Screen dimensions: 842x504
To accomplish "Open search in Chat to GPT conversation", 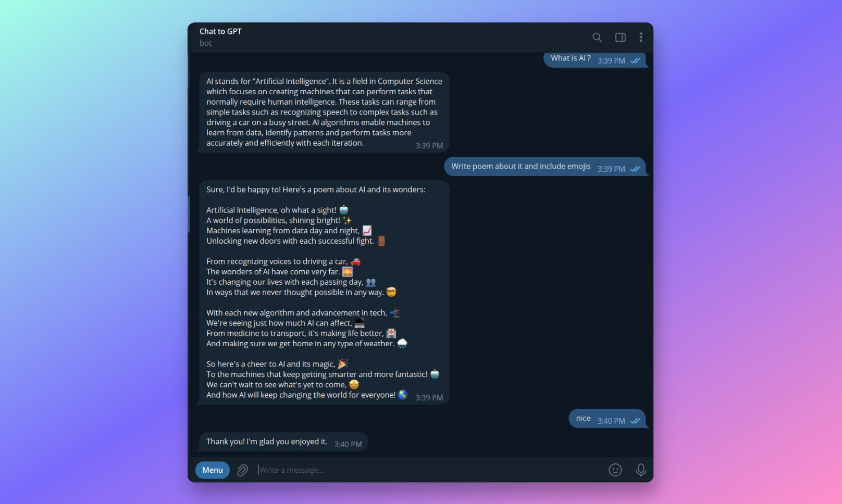I will [597, 37].
